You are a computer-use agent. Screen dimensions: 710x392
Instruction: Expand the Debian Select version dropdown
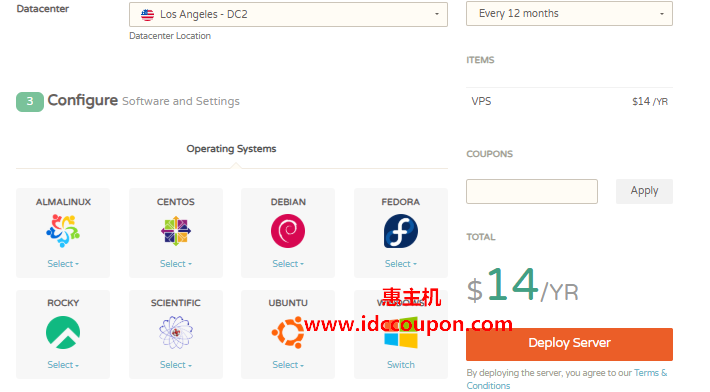coord(288,264)
